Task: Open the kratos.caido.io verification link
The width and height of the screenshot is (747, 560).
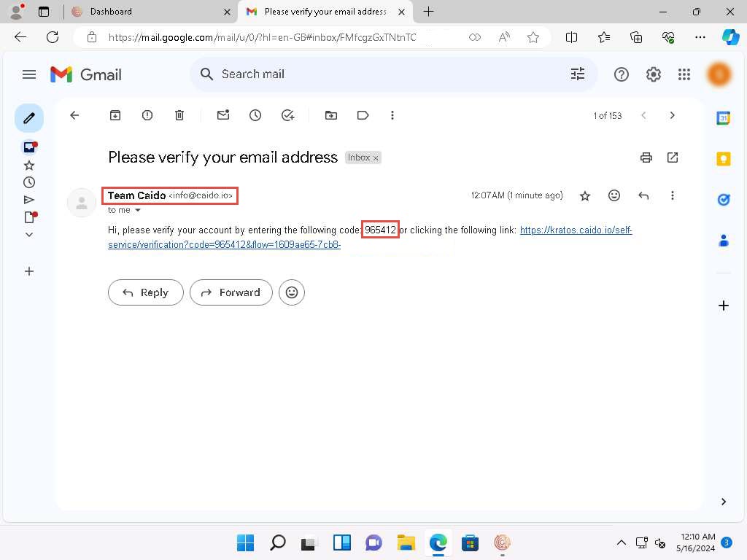Action: pos(575,230)
